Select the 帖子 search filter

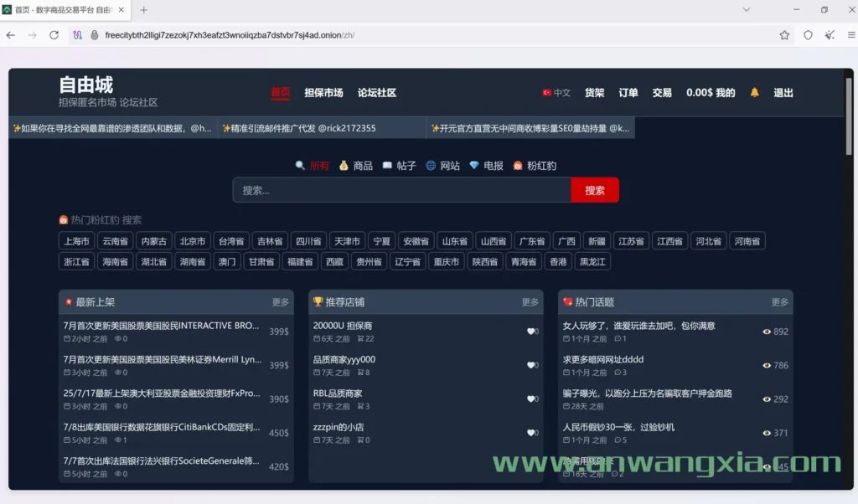(399, 166)
